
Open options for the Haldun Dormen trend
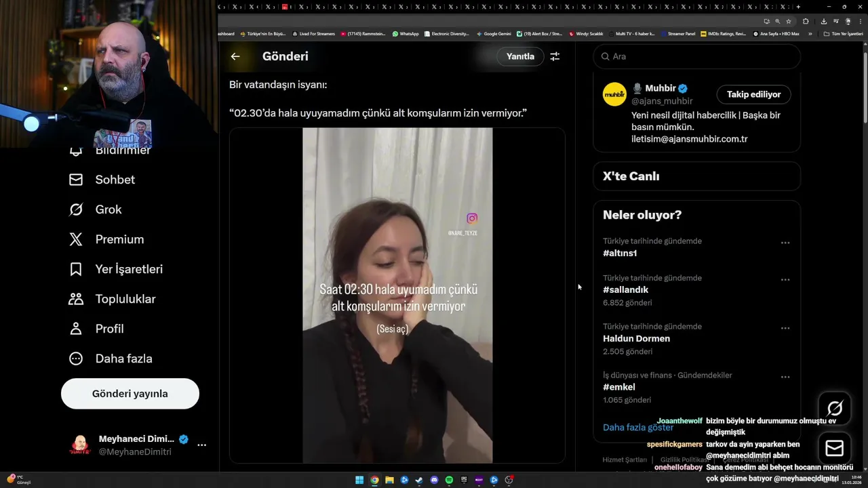coord(785,328)
